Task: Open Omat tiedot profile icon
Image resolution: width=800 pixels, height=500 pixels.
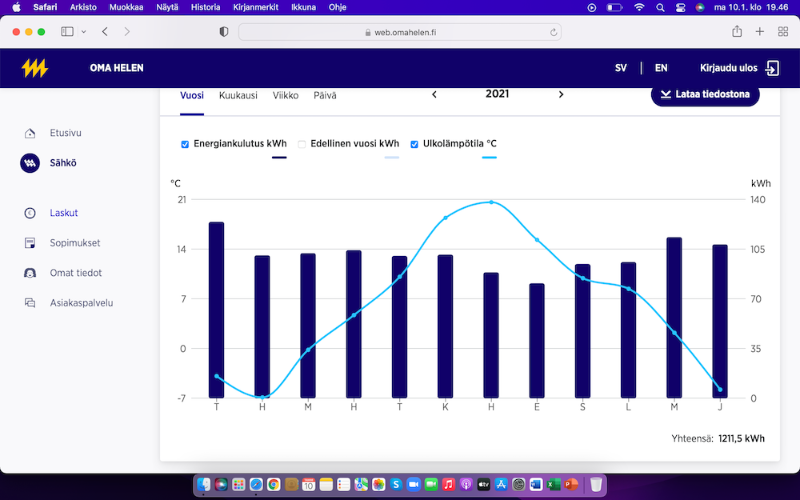Action: pyautogui.click(x=30, y=273)
